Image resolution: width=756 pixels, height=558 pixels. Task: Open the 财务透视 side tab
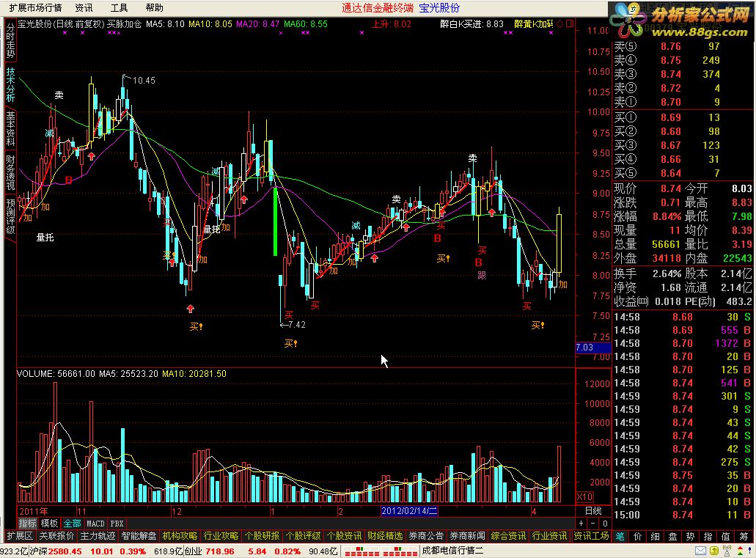(x=10, y=172)
